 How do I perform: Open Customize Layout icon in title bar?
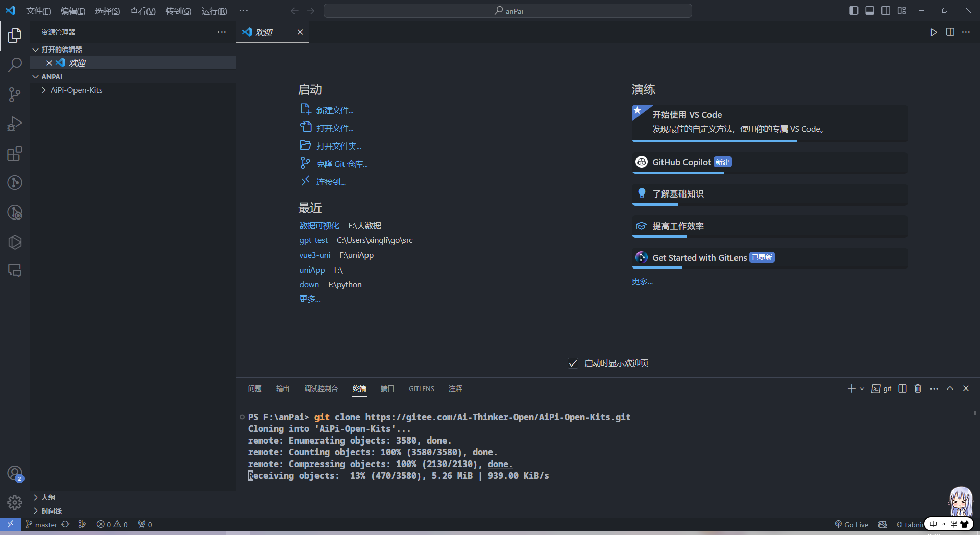[x=902, y=11]
